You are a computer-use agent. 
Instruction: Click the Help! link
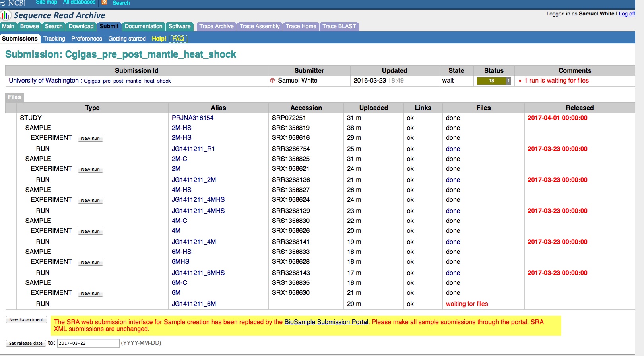tap(159, 39)
